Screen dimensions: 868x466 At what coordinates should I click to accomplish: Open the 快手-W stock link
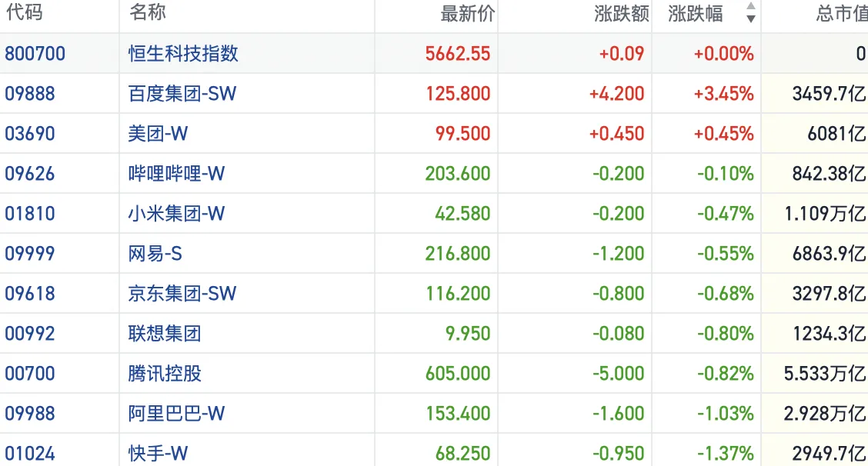(x=158, y=454)
